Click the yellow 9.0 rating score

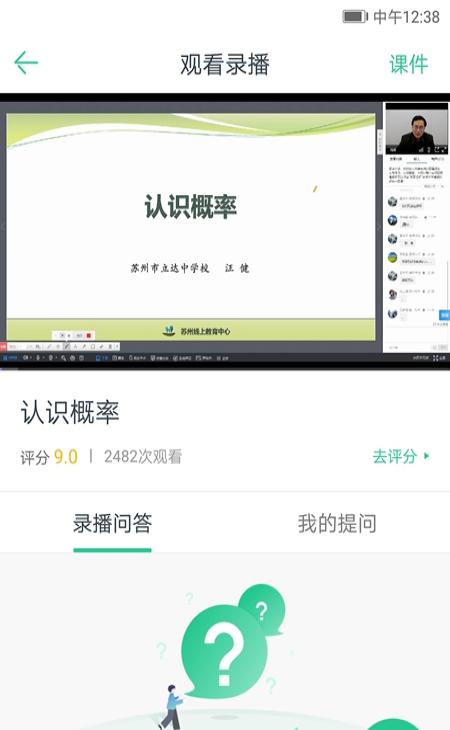click(x=66, y=457)
